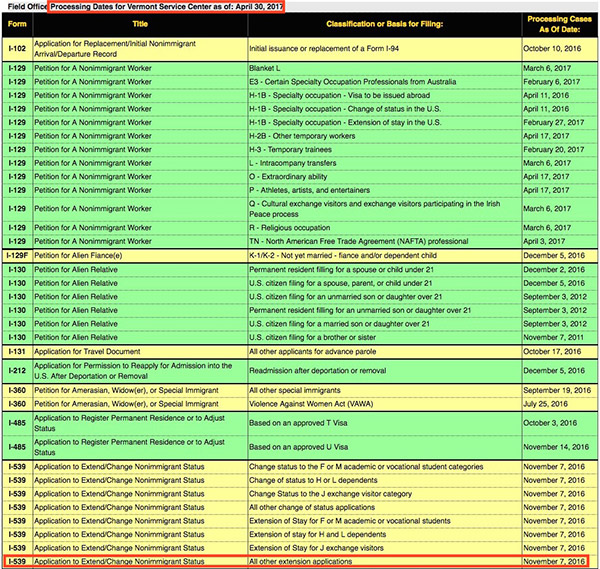Select the I-131 form cell

pyautogui.click(x=17, y=352)
